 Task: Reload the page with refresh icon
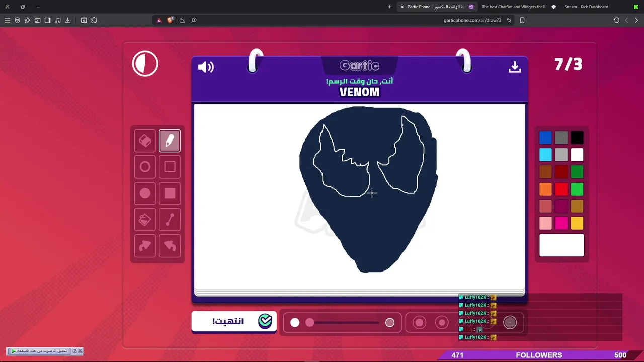pos(616,20)
